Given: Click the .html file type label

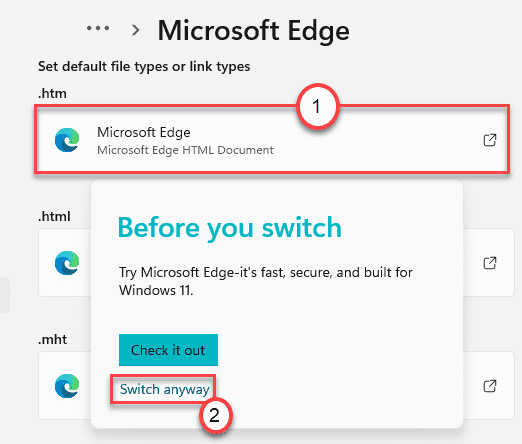Looking at the screenshot, I should pos(54,217).
